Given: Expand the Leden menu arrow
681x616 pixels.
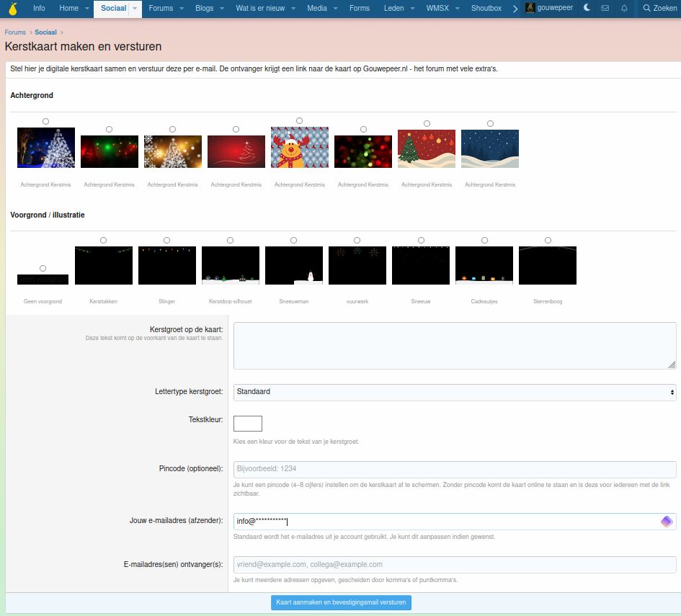Looking at the screenshot, I should [412, 8].
